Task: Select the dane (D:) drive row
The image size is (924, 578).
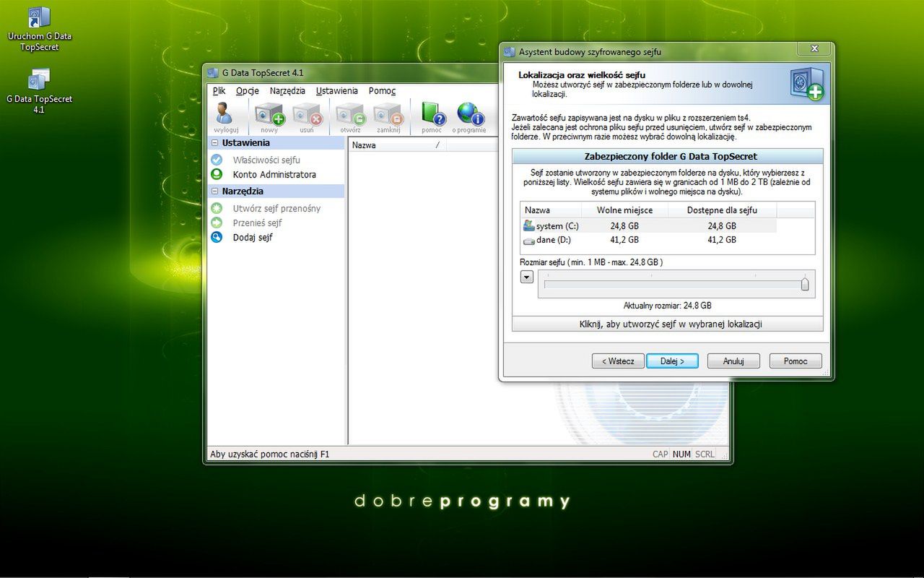Action: coord(648,240)
